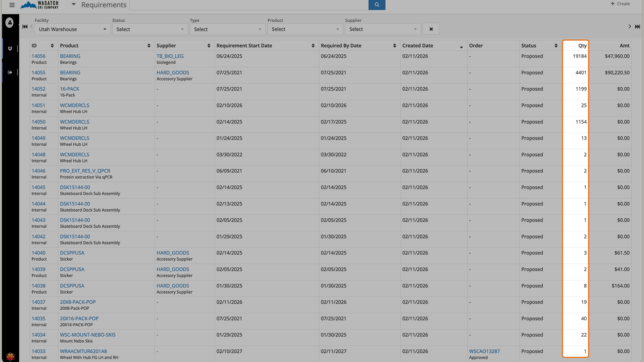Sort the table by Supplier column
This screenshot has height=362, width=644.
point(209,45)
